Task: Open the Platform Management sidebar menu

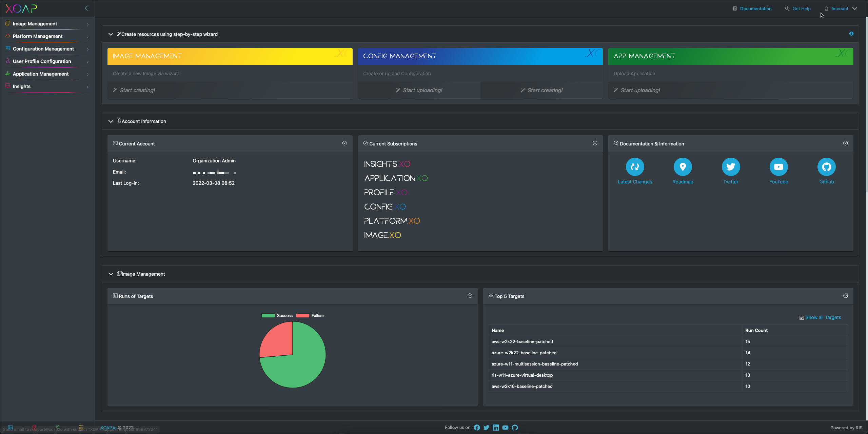Action: 47,36
